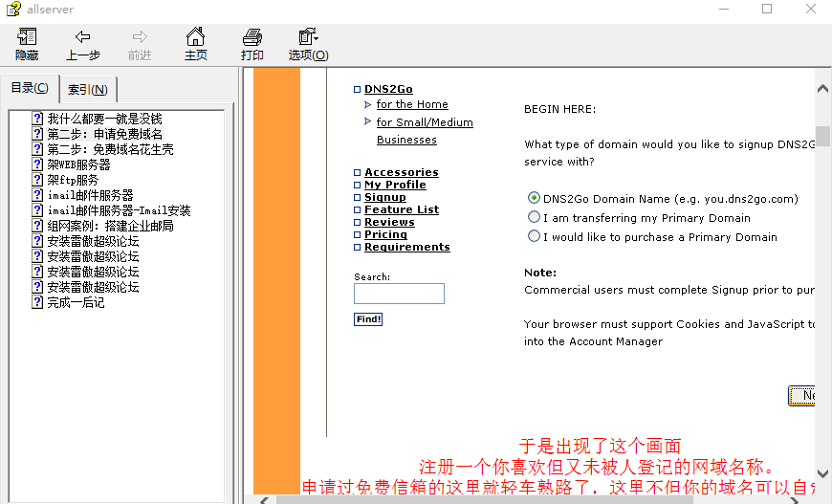
Task: Click the help icon beside 完成一后记
Action: [x=38, y=302]
